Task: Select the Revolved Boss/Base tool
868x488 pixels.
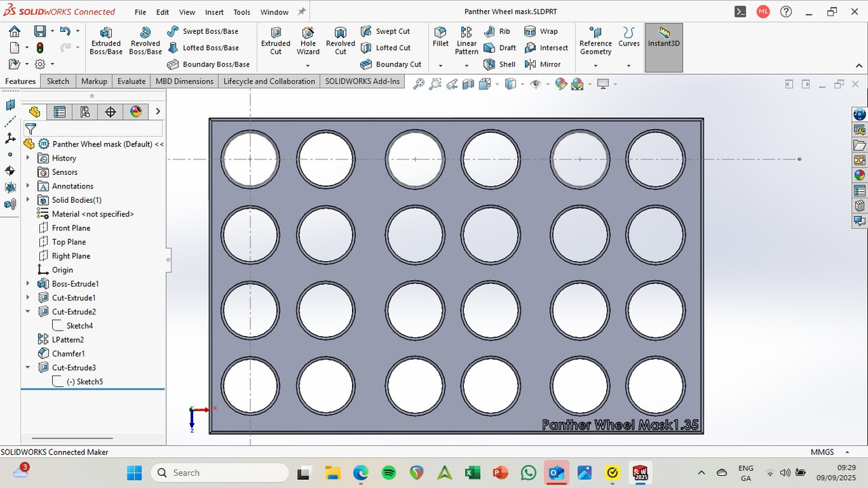Action: coord(145,41)
